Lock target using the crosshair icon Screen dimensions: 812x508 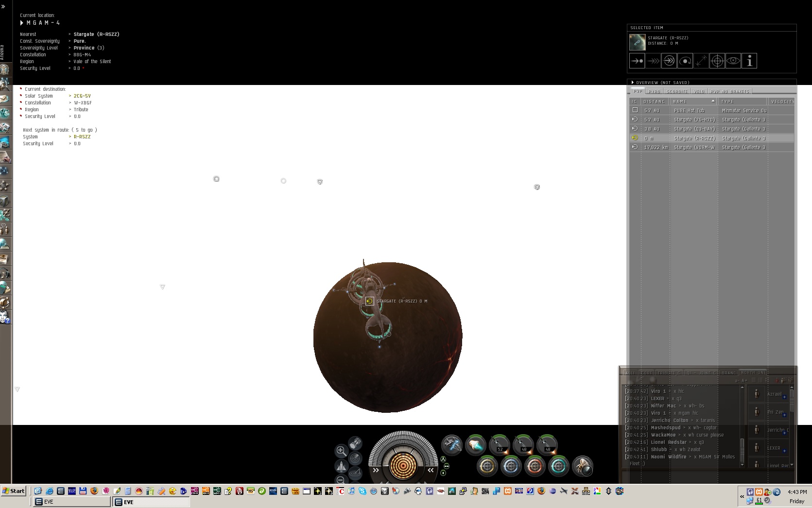pos(717,61)
